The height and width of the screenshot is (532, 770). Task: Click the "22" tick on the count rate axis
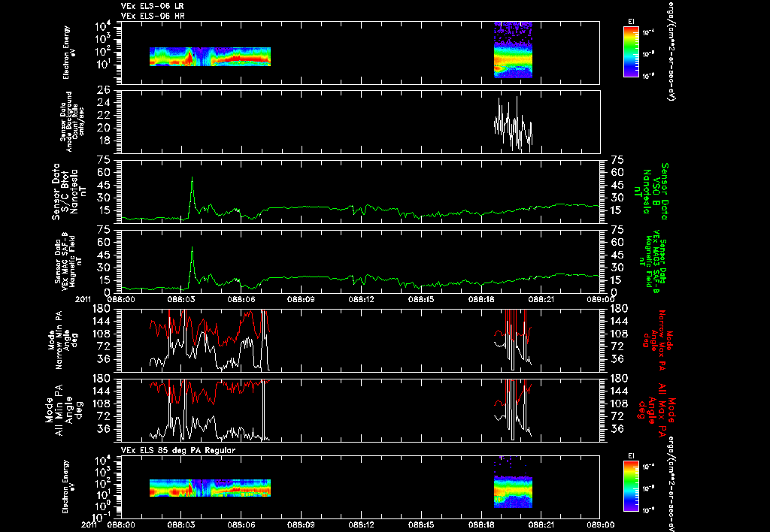[x=103, y=115]
